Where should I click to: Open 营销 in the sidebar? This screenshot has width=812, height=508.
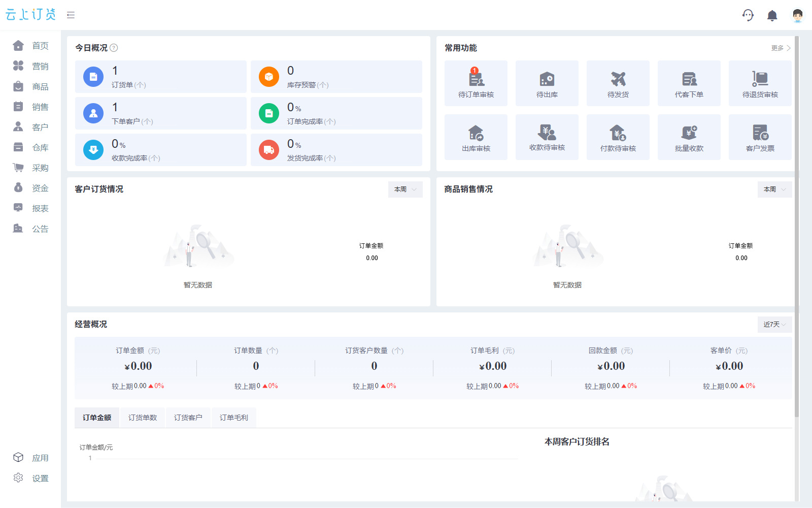coord(30,66)
